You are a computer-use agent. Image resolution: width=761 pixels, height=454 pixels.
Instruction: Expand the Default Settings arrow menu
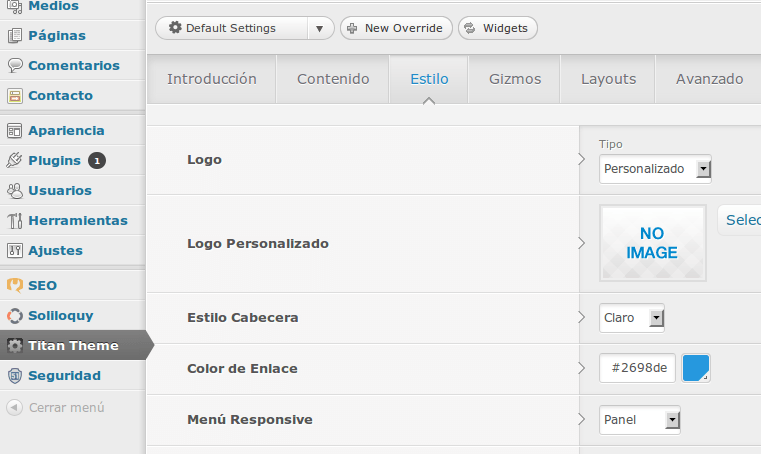319,28
